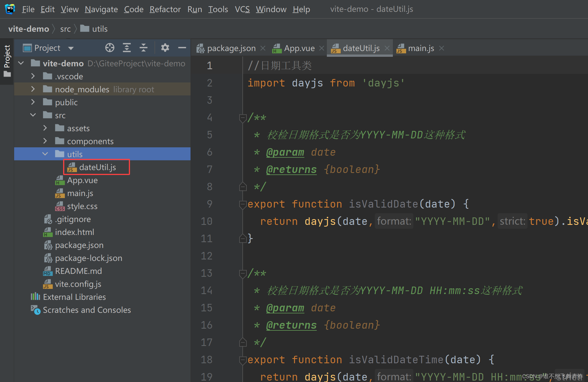Open the View menu

[70, 9]
